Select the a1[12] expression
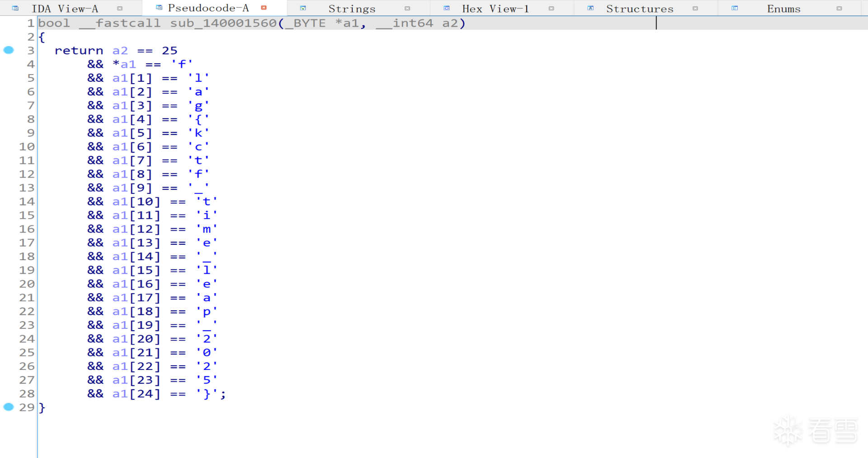The height and width of the screenshot is (458, 868). pyautogui.click(x=137, y=229)
